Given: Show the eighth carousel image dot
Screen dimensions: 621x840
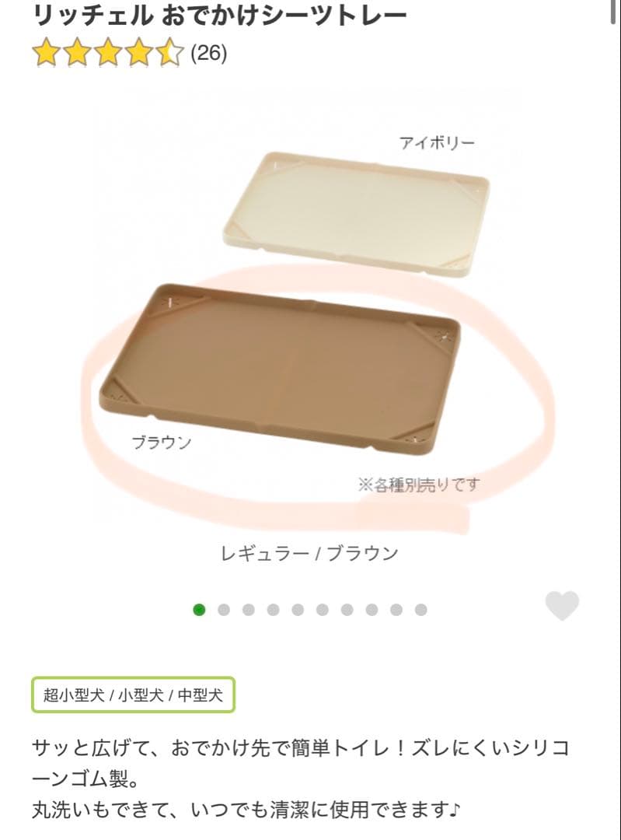Looking at the screenshot, I should click(372, 610).
